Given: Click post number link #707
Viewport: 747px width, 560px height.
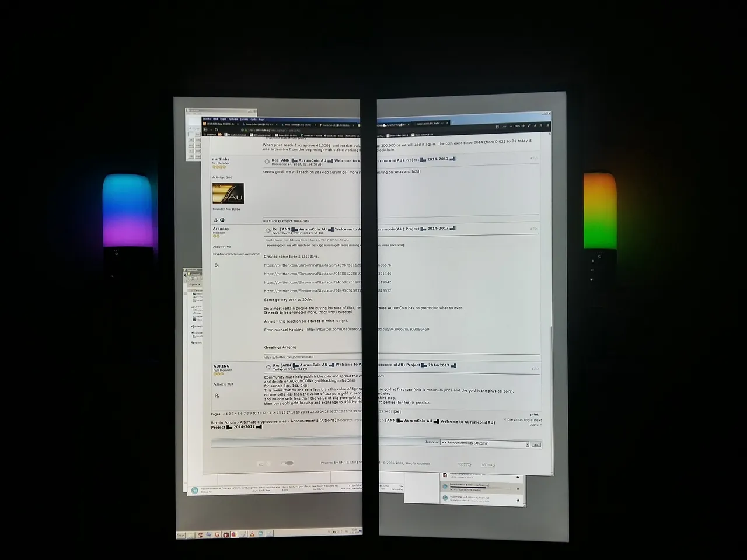Looking at the screenshot, I should (535, 369).
